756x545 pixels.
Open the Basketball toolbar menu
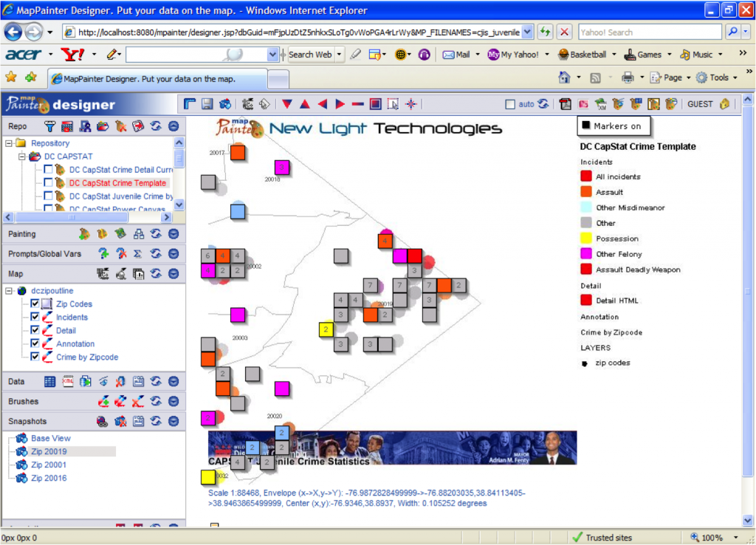[588, 55]
